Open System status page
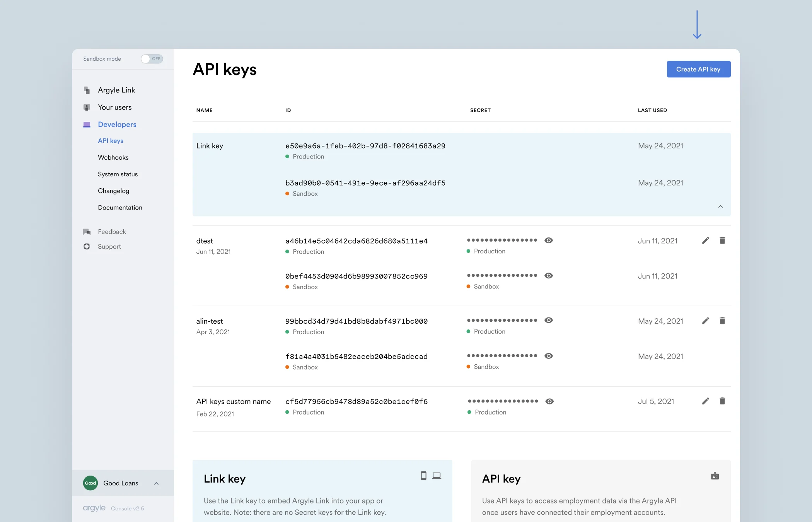 [118, 174]
